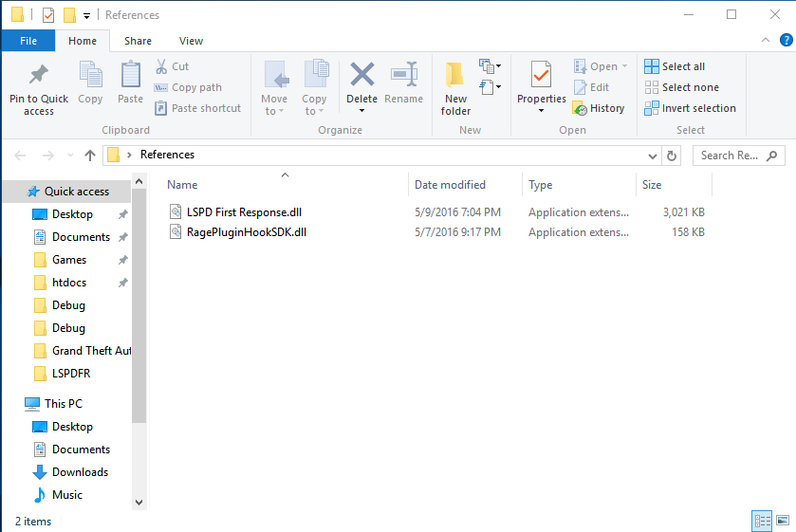Go Up one folder level
The image size is (796, 532).
click(90, 156)
